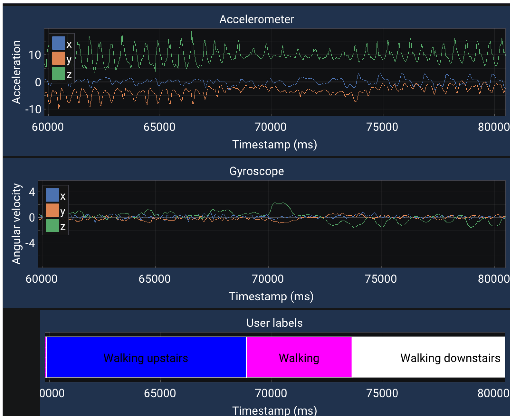This screenshot has width=513, height=420.
Task: Click the accelerometer z legend swatch
Action: (58, 73)
